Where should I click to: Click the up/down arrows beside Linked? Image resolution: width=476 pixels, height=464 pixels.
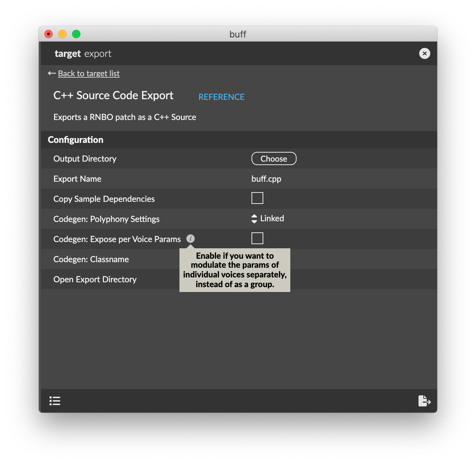(254, 219)
